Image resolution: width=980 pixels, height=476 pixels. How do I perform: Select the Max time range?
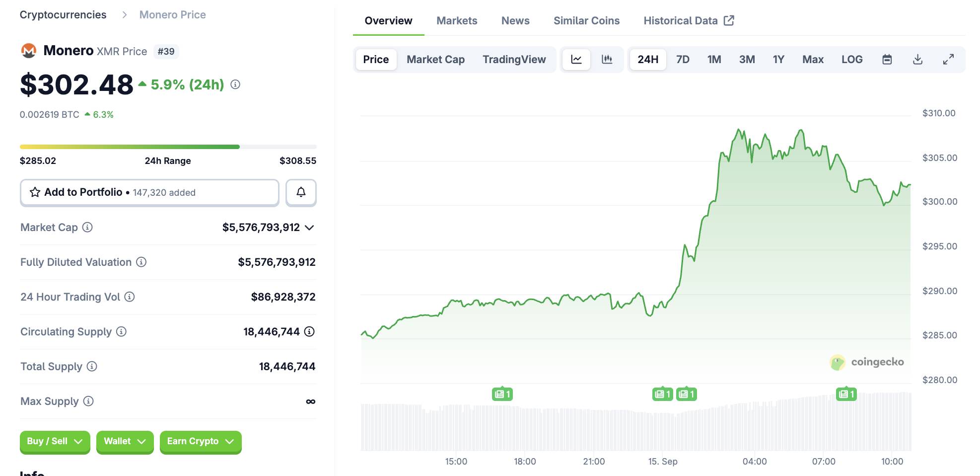pyautogui.click(x=813, y=60)
